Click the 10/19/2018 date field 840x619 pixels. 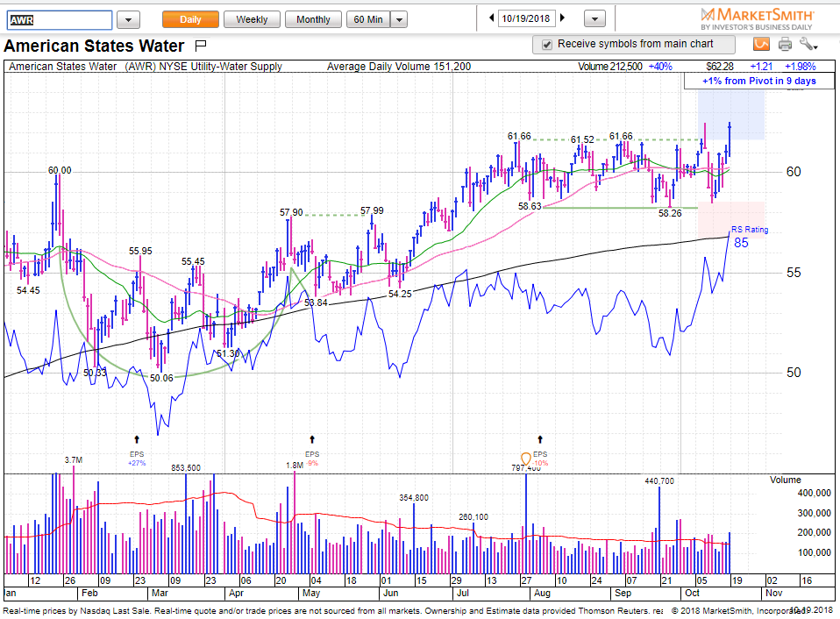[x=526, y=18]
